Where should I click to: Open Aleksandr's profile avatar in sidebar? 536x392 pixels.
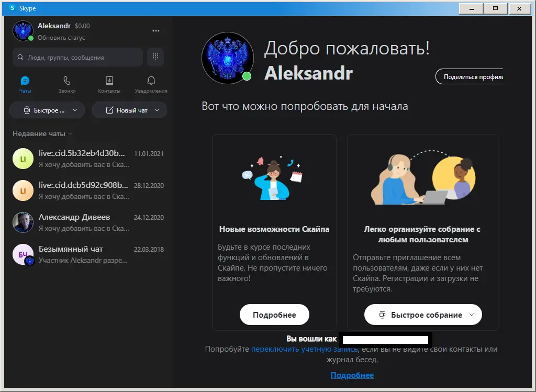(x=23, y=31)
